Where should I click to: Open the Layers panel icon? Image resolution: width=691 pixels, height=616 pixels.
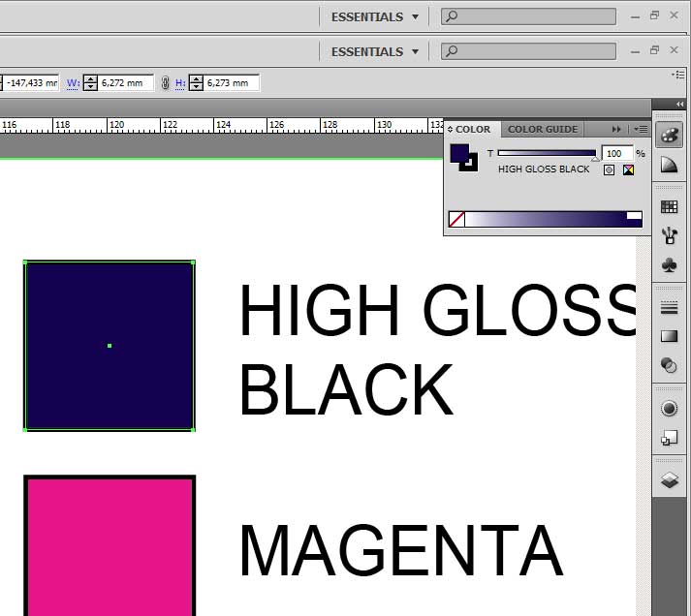coord(669,480)
